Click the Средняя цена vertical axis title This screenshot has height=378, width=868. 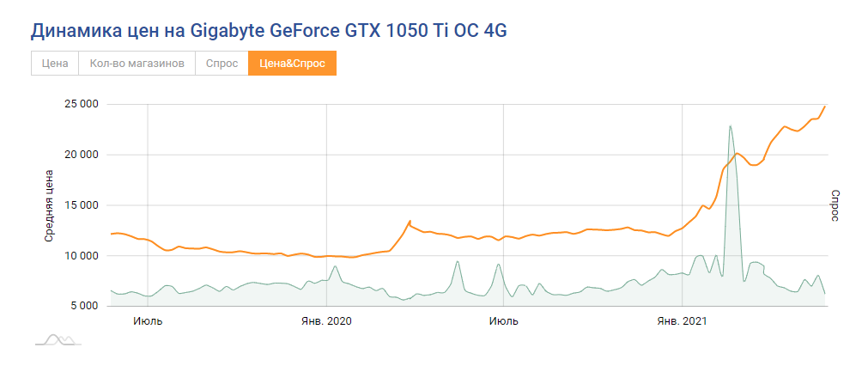(x=49, y=205)
